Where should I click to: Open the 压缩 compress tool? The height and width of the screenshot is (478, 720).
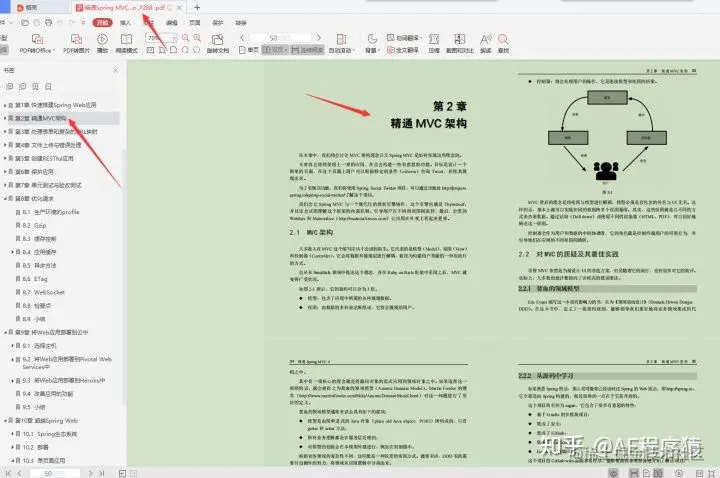point(434,44)
